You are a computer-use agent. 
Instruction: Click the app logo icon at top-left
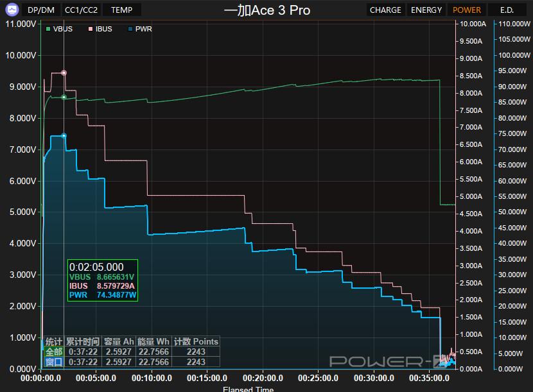pos(12,10)
